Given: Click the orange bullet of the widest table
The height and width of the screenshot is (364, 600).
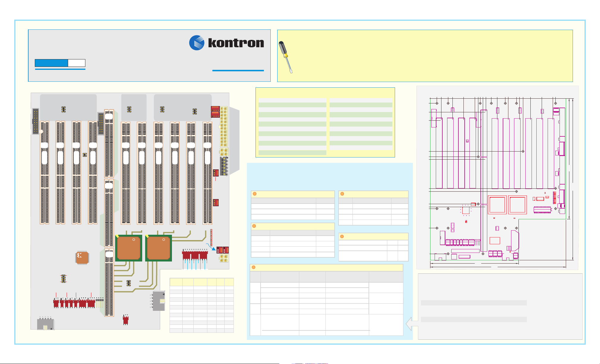Looking at the screenshot, I should pos(253,267).
